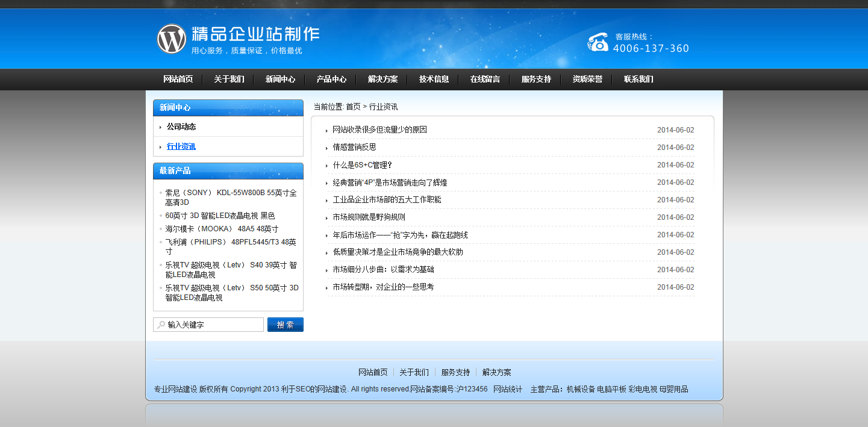
Task: Read the 什么是6S+C管理 article
Action: (362, 165)
